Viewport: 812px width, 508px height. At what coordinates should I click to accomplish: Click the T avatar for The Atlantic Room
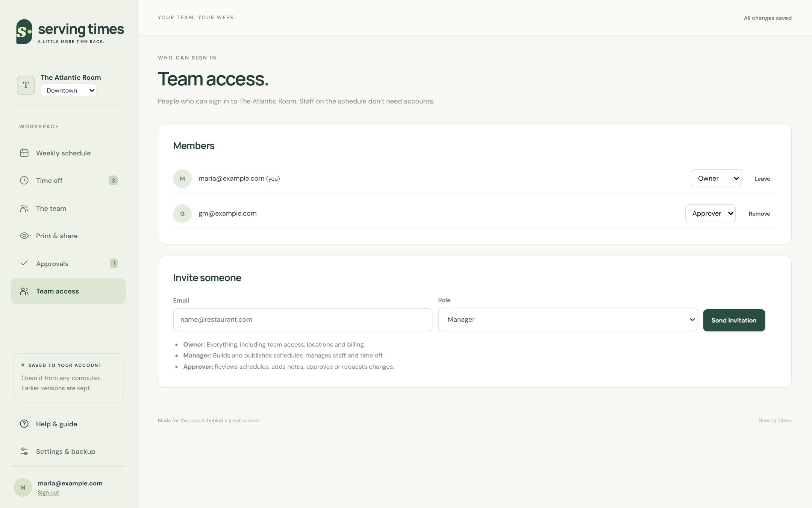point(26,85)
